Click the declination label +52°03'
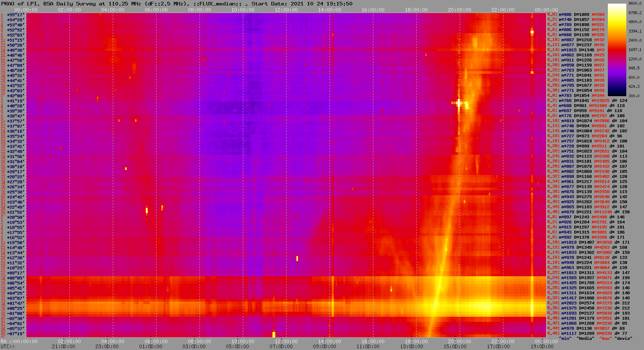Viewport: 644px width, 350px height. pyautogui.click(x=16, y=35)
